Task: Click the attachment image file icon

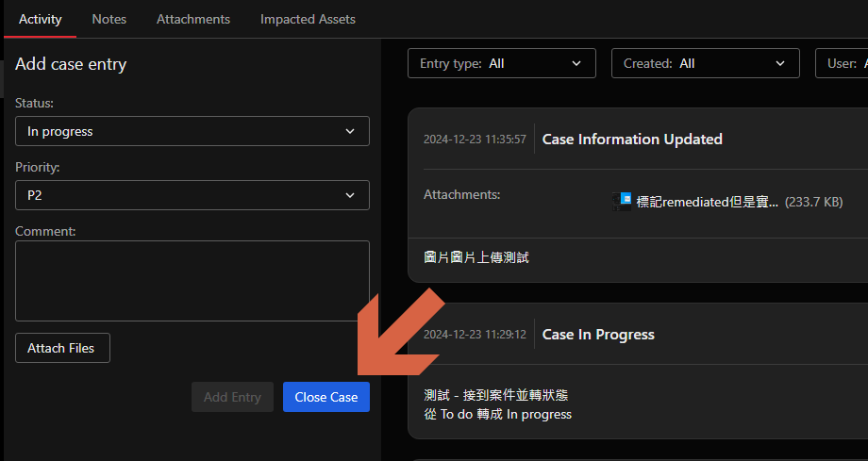Action: click(x=622, y=201)
